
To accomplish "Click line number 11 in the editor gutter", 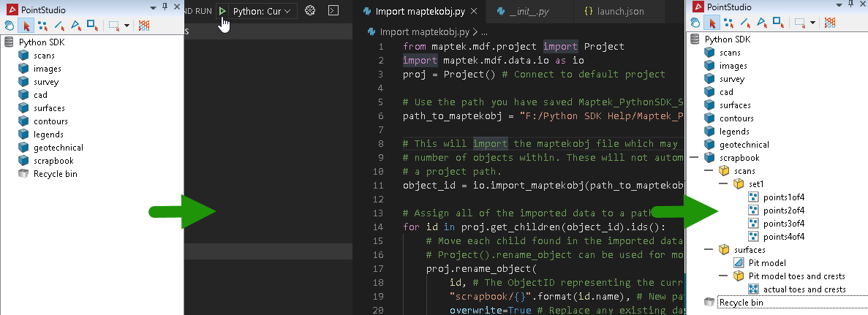I will (x=380, y=186).
